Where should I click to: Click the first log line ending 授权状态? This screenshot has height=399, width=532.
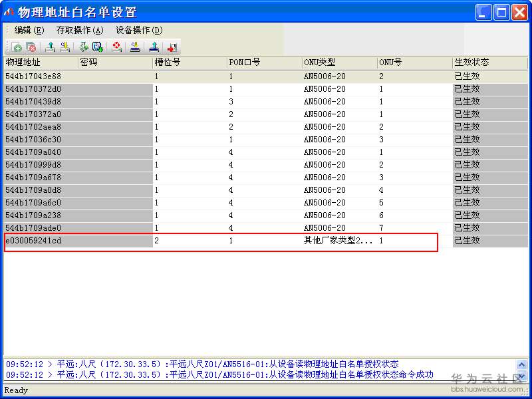202,364
